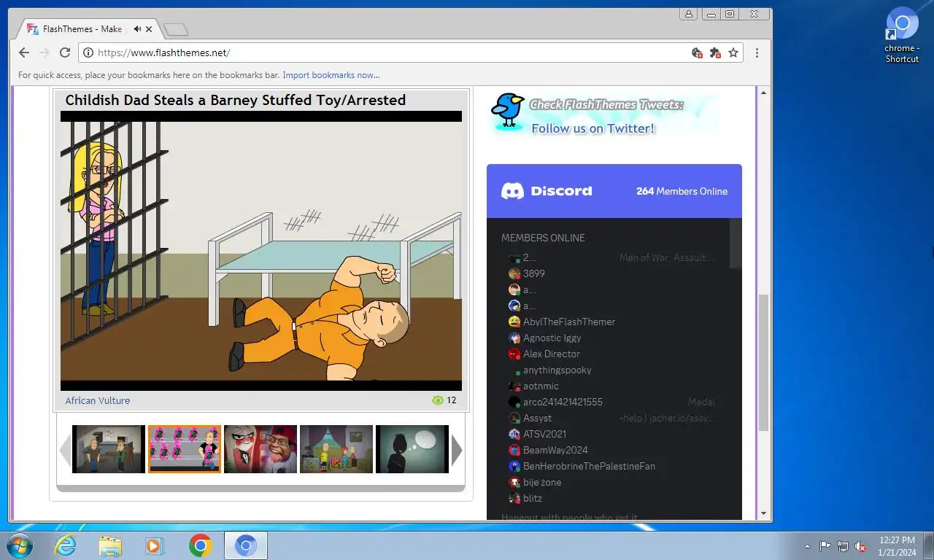Select the FlashThemes tab

pyautogui.click(x=88, y=29)
